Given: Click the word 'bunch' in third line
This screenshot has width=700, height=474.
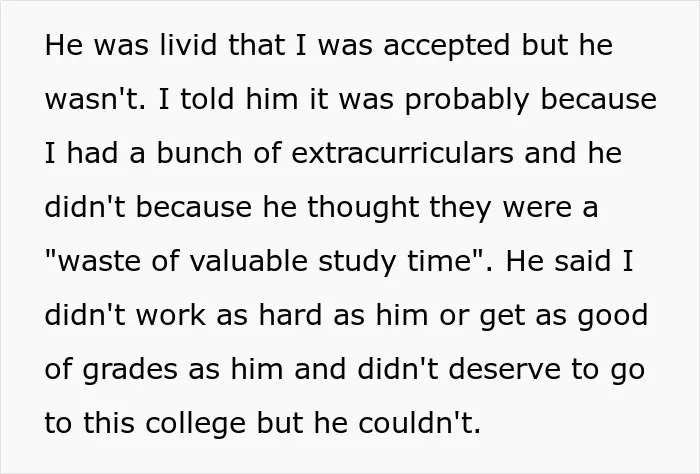Looking at the screenshot, I should (x=200, y=153).
